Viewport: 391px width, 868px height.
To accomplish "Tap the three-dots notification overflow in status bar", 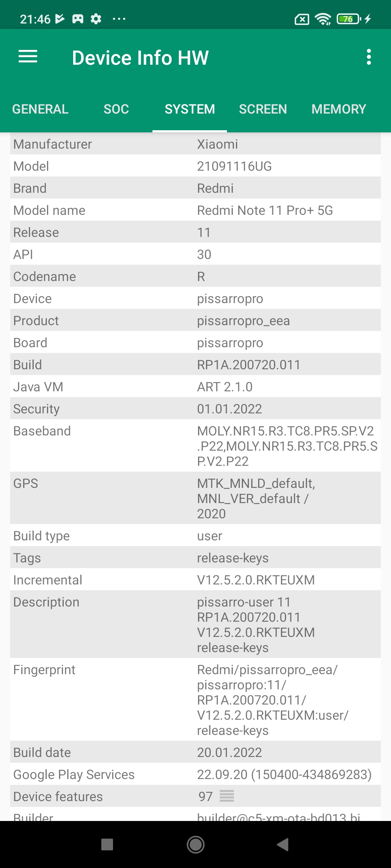I will (119, 19).
